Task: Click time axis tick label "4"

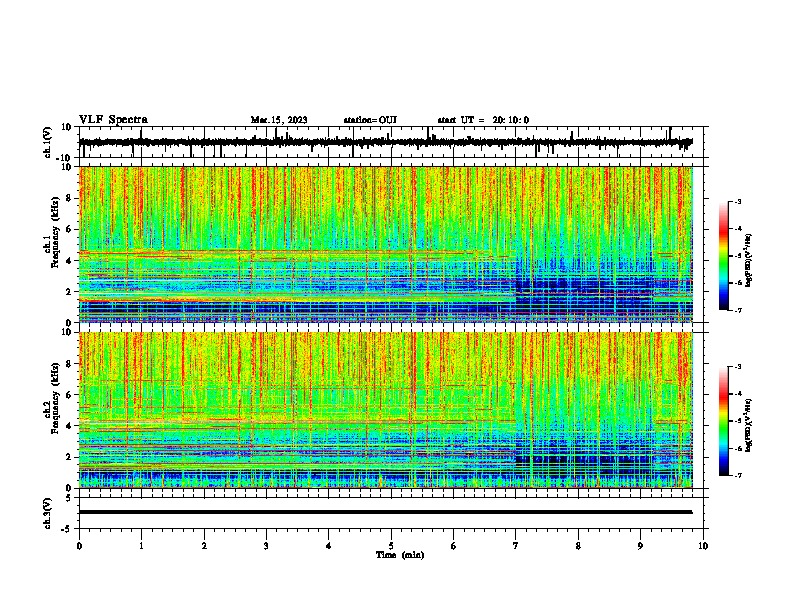Action: [329, 546]
